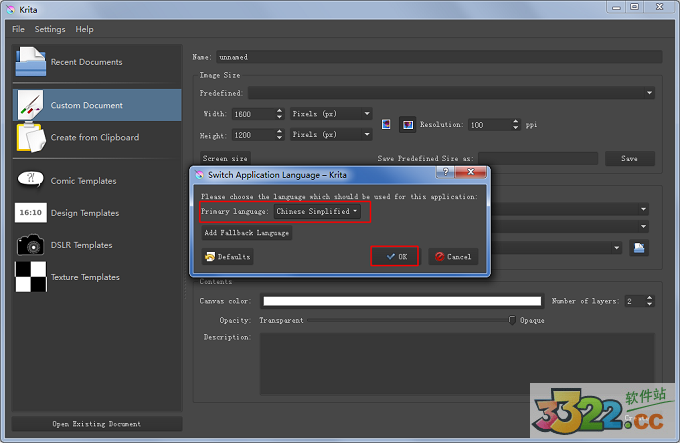Click Open Existing Document button
Viewport: 680px width, 443px height.
[97, 424]
